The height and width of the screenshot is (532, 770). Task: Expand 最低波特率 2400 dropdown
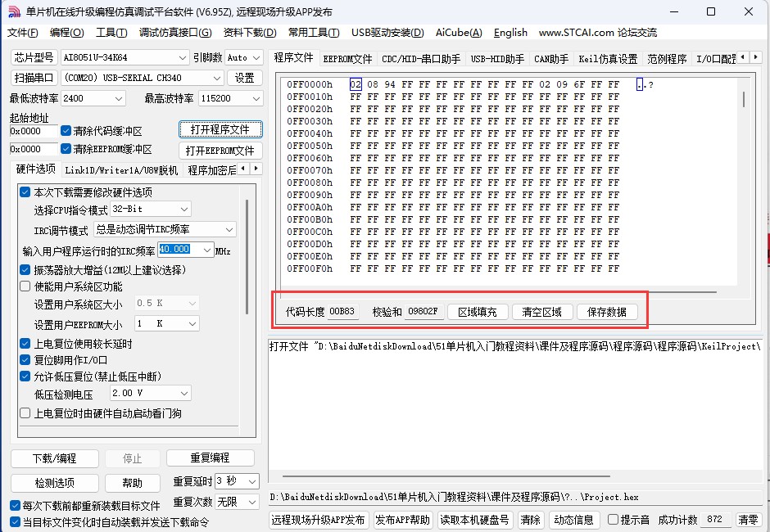[118, 98]
